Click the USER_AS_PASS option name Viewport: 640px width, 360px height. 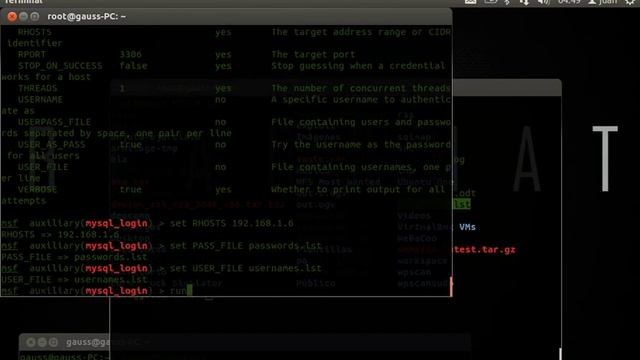[52, 144]
